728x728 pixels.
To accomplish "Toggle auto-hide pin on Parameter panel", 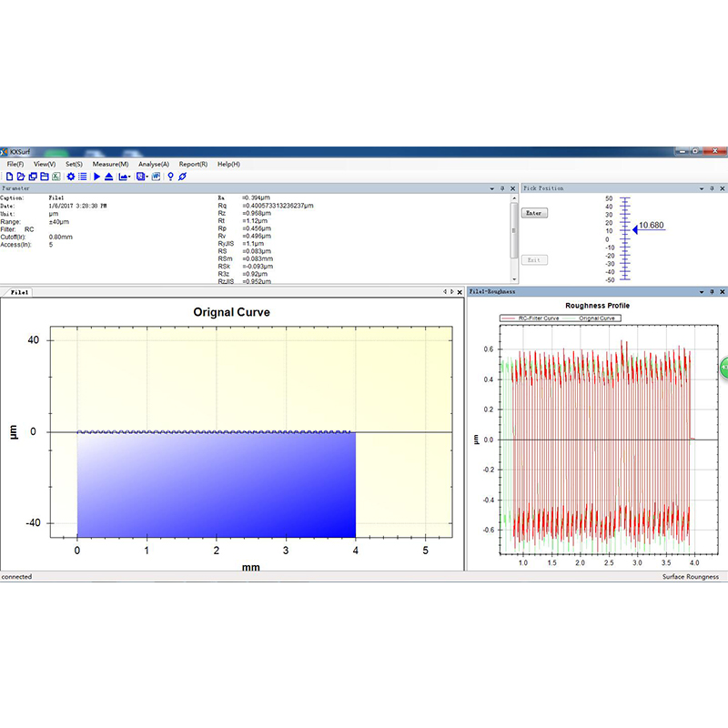I will click(503, 188).
